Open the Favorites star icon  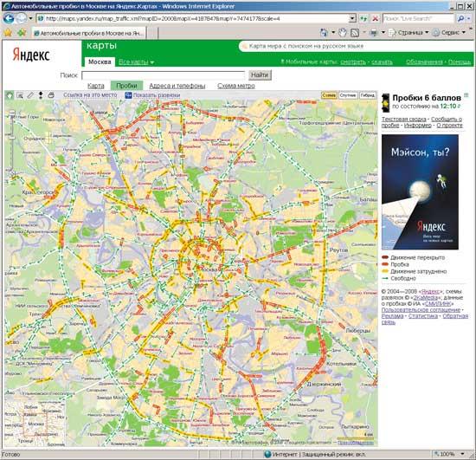pyautogui.click(x=8, y=33)
